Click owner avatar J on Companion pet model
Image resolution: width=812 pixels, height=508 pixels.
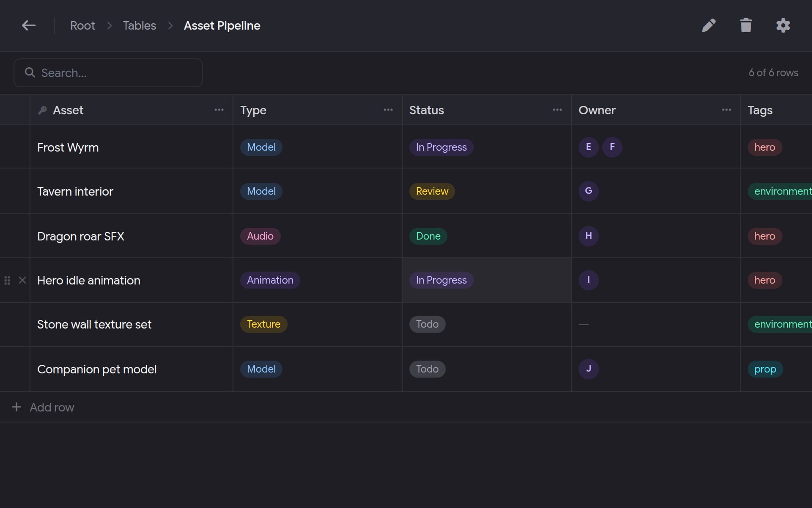pos(589,369)
